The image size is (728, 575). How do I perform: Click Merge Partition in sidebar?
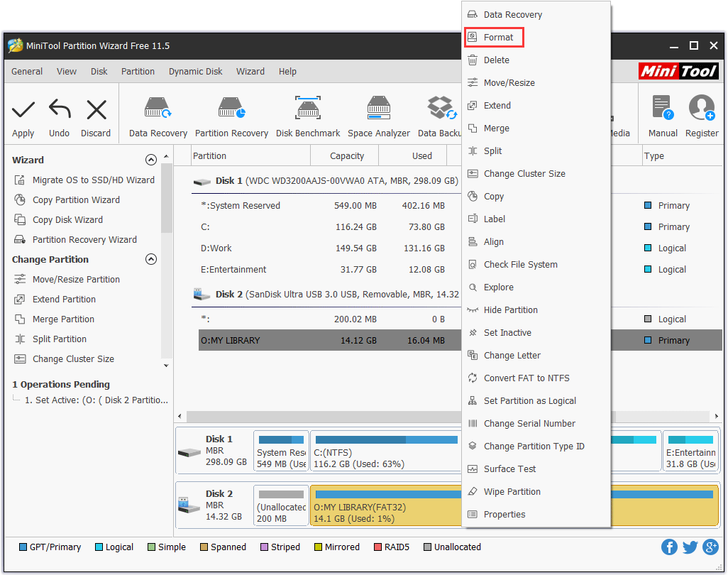click(x=55, y=319)
